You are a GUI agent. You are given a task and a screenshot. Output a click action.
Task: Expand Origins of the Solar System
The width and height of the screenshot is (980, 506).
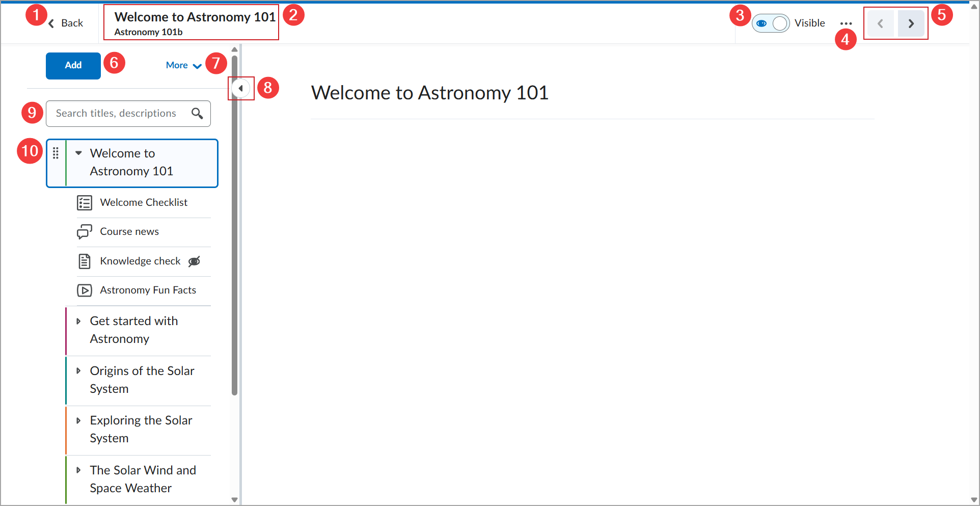point(78,371)
